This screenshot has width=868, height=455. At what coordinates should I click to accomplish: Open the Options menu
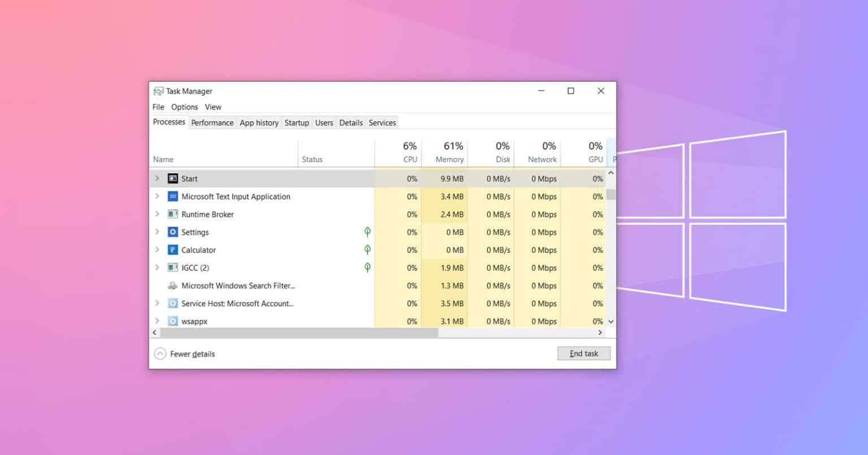point(184,107)
